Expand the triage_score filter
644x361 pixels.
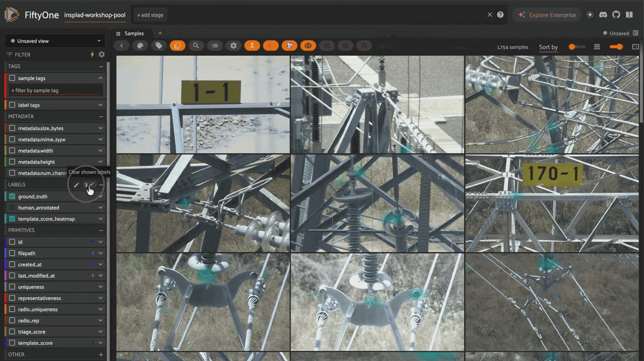[100, 332]
